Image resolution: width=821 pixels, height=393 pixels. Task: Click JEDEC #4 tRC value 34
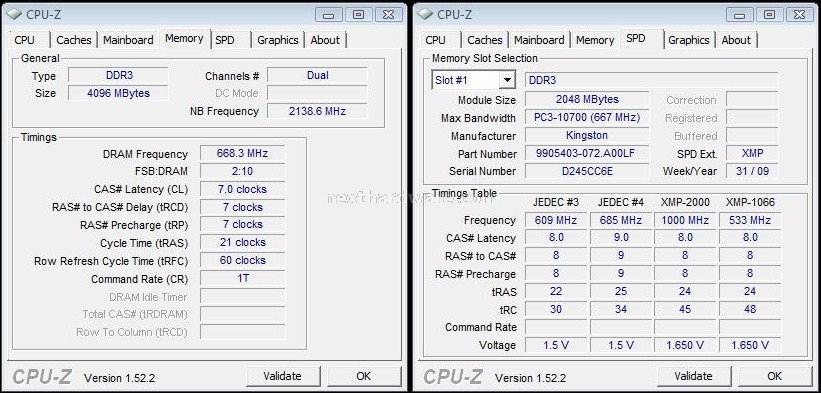[x=621, y=309]
